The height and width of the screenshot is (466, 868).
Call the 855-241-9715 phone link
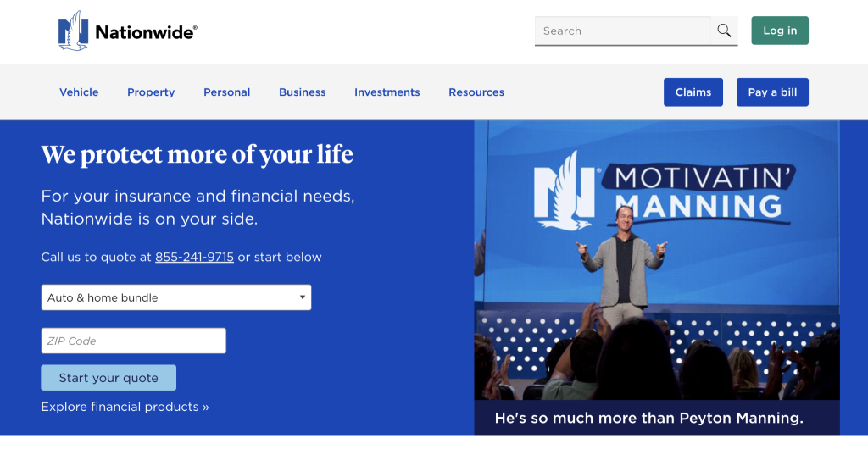(x=194, y=257)
